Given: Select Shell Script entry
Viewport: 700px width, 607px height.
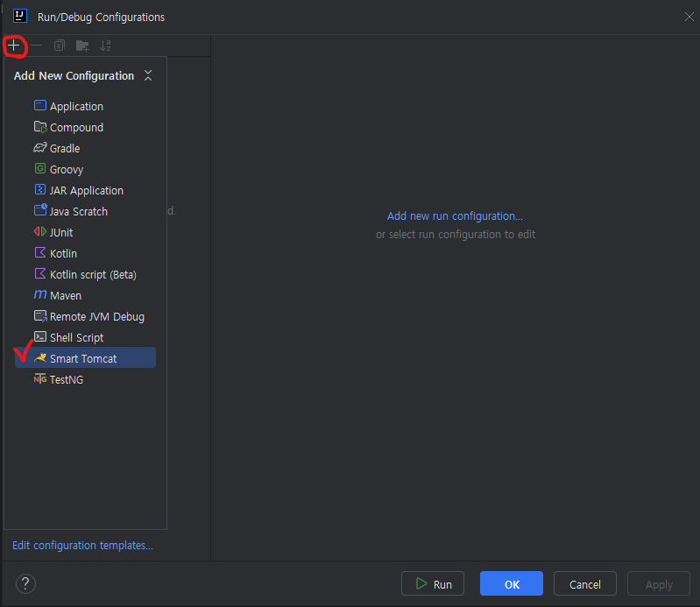Looking at the screenshot, I should 85,337.
